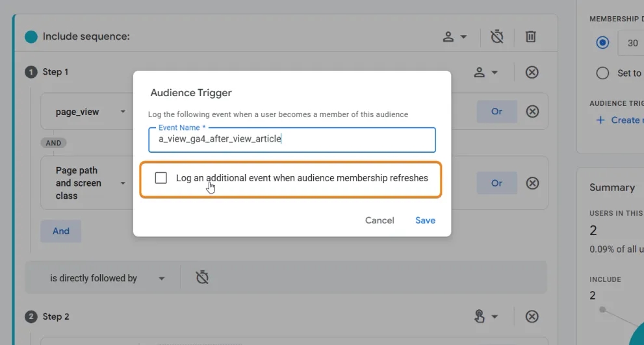The image size is (644, 345).
Task: Click Or button in Page path row
Action: [497, 183]
